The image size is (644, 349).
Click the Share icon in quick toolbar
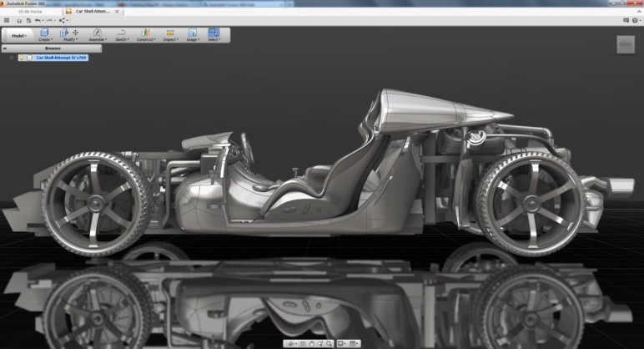[62, 20]
